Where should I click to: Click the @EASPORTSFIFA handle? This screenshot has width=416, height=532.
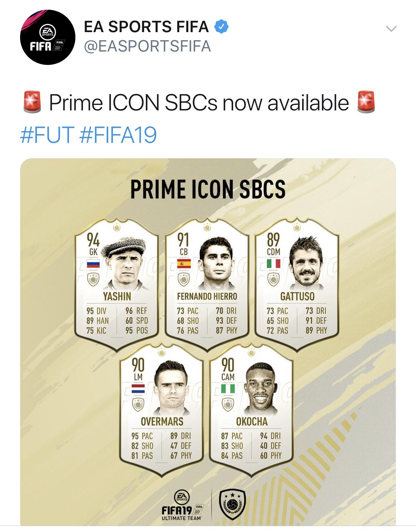point(147,46)
